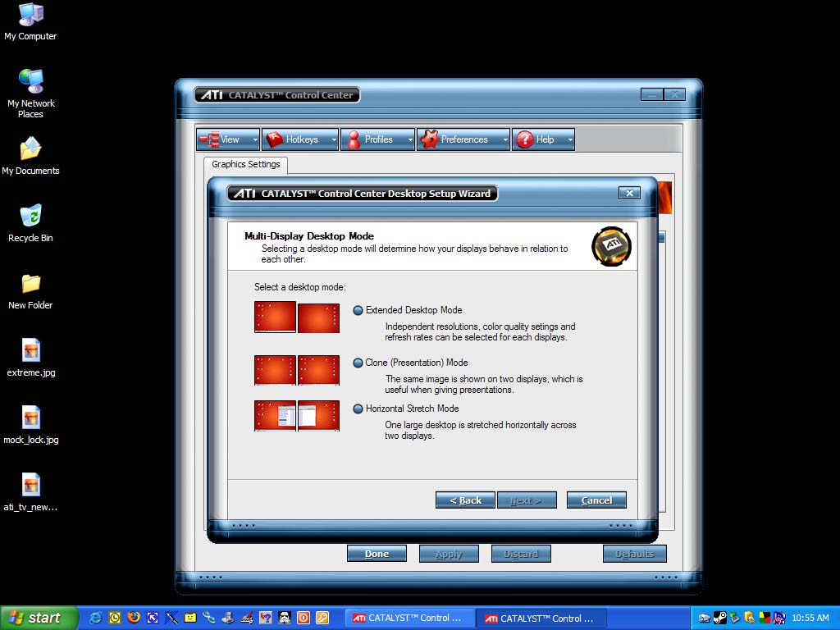Expand the View dropdown arrow
Image resolution: width=840 pixels, height=630 pixels.
(x=255, y=139)
